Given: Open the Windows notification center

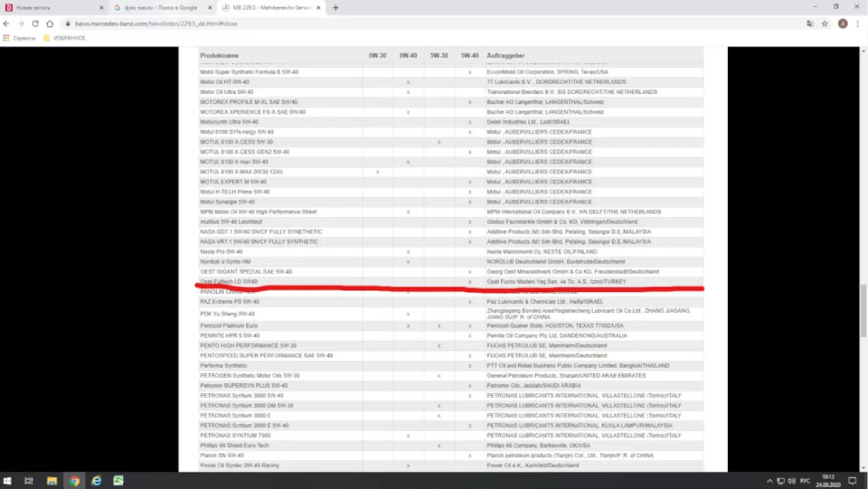Looking at the screenshot, I should 852,481.
